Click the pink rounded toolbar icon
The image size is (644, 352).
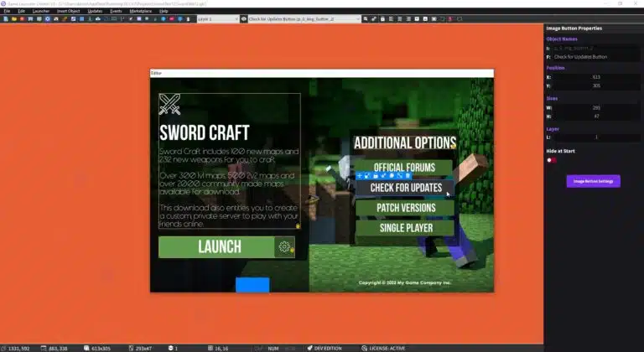[x=172, y=19]
